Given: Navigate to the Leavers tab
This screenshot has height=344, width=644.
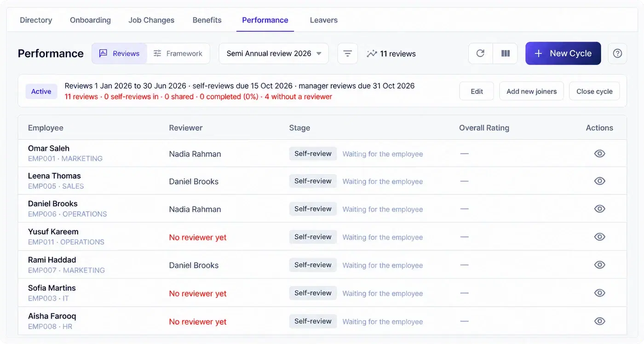Looking at the screenshot, I should coord(324,20).
